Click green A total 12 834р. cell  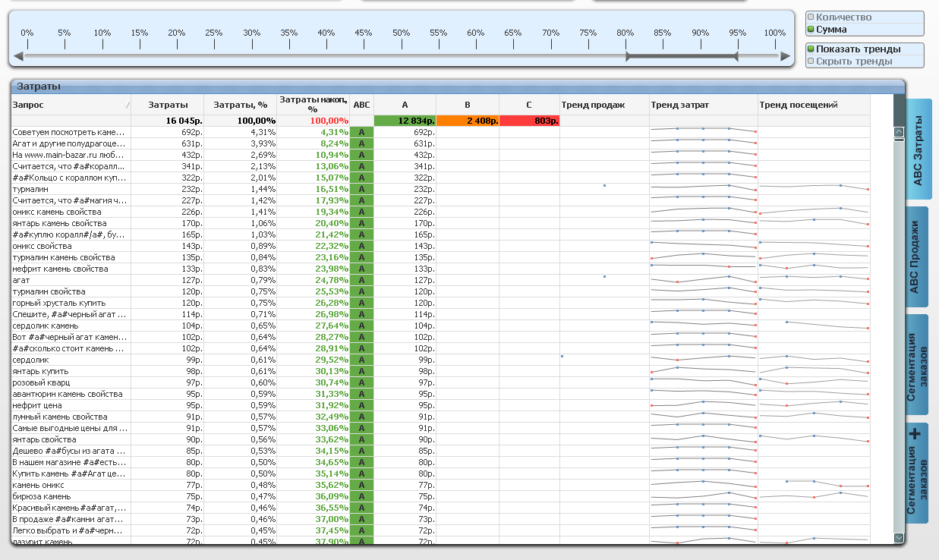(x=405, y=121)
